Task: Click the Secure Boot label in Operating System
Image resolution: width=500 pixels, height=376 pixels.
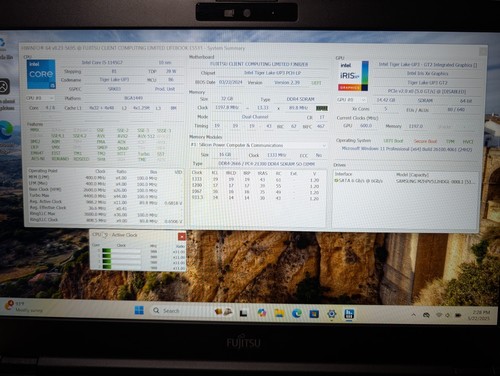Action: click(425, 141)
